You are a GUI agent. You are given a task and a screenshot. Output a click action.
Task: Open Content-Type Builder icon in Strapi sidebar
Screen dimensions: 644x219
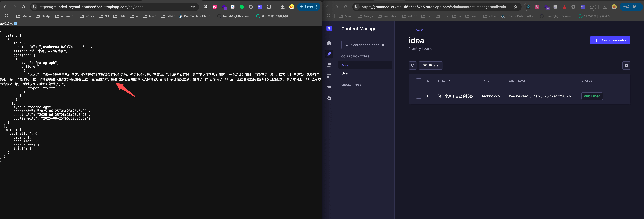pos(329,76)
